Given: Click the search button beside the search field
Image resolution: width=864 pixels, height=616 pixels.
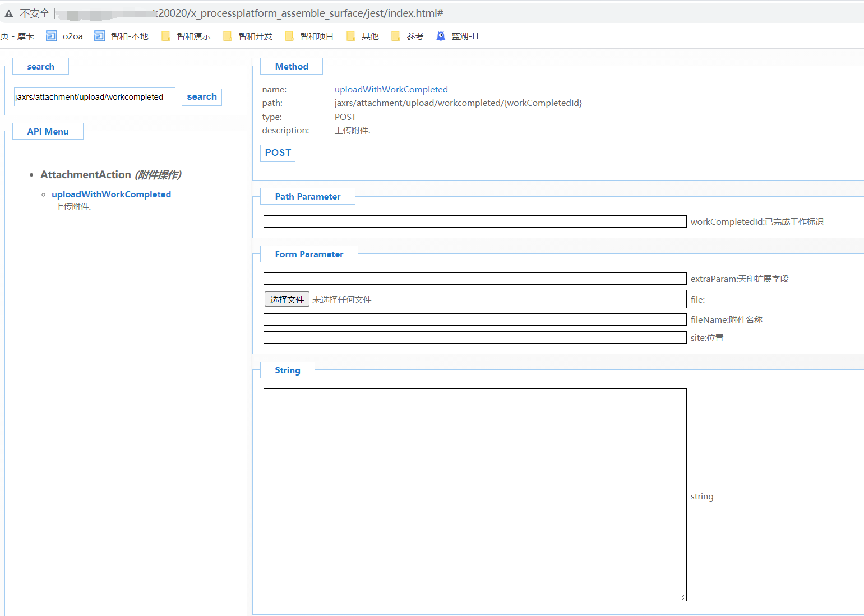Looking at the screenshot, I should click(x=202, y=97).
